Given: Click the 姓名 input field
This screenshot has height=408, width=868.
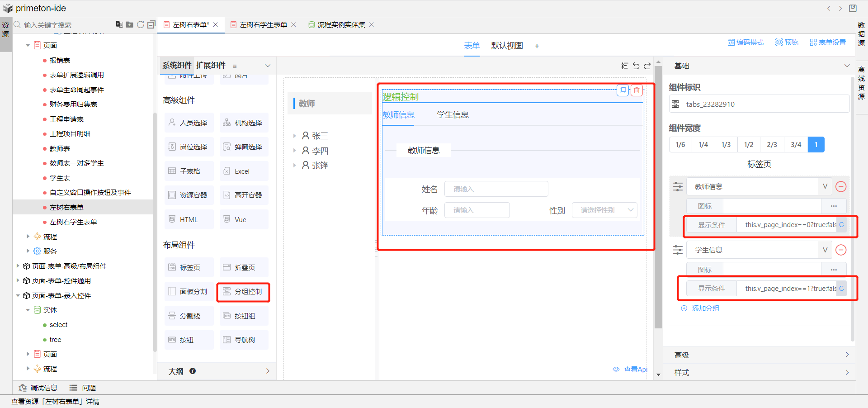Looking at the screenshot, I should click(x=496, y=189).
